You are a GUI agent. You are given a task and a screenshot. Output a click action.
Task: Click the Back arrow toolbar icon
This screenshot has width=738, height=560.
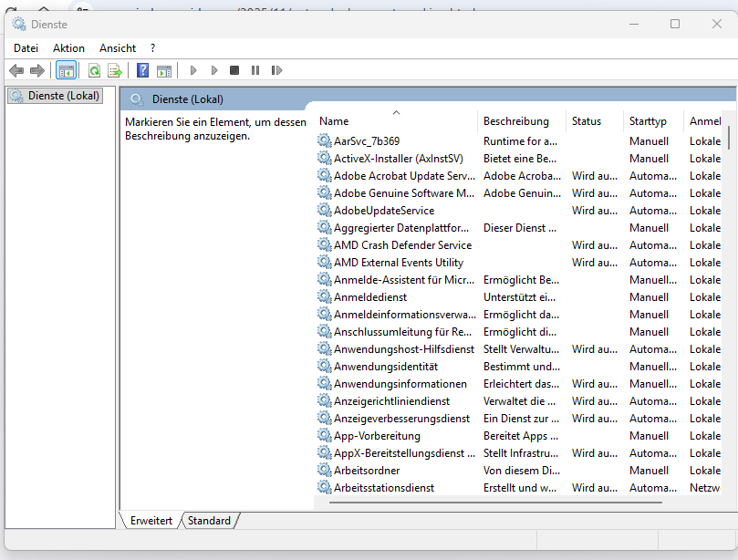16,70
